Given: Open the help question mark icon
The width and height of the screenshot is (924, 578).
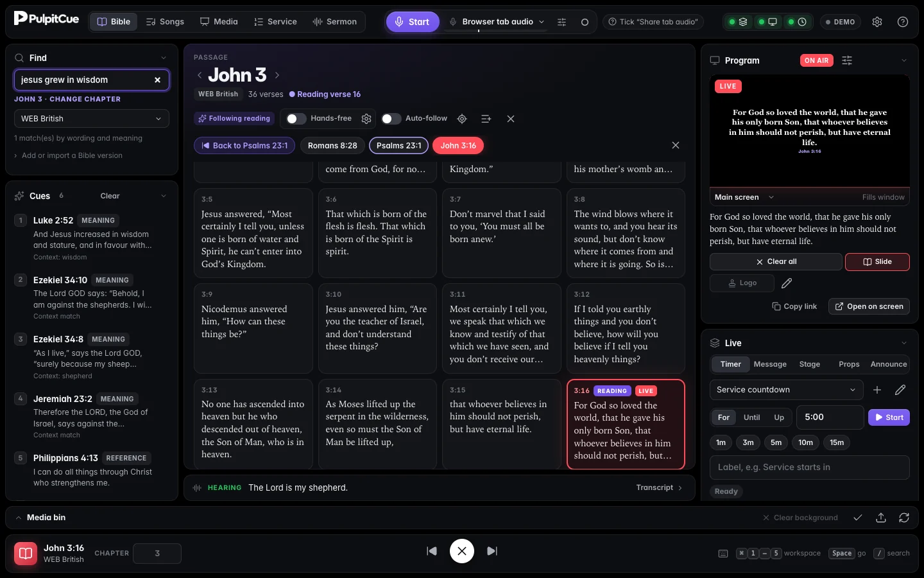Looking at the screenshot, I should pyautogui.click(x=903, y=22).
